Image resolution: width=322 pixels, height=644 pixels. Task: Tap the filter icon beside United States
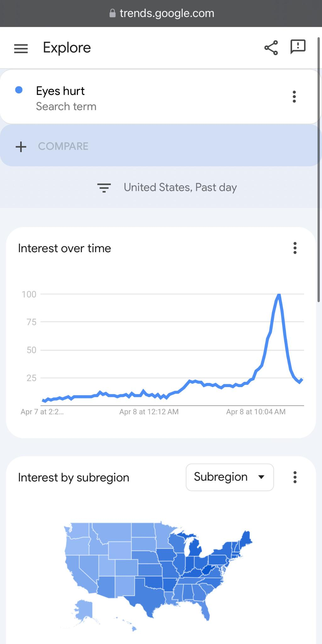pos(104,188)
